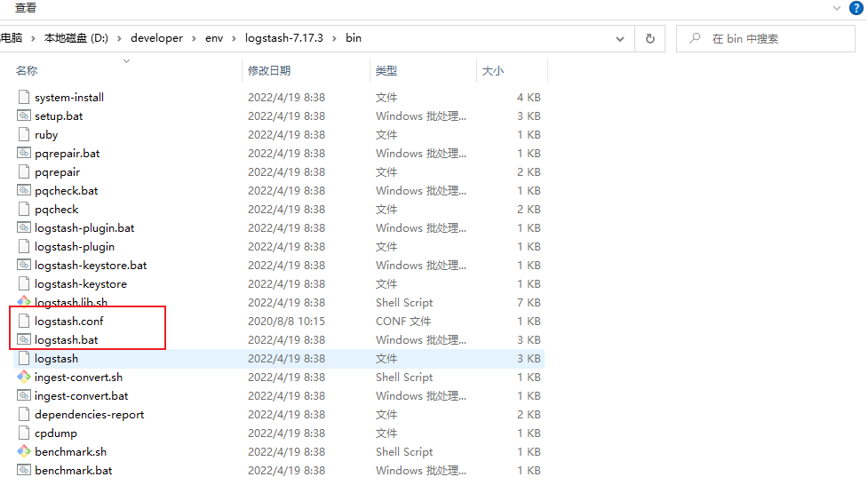Click the benchmark.sh script icon
Screen dimensions: 868x485
(x=24, y=452)
